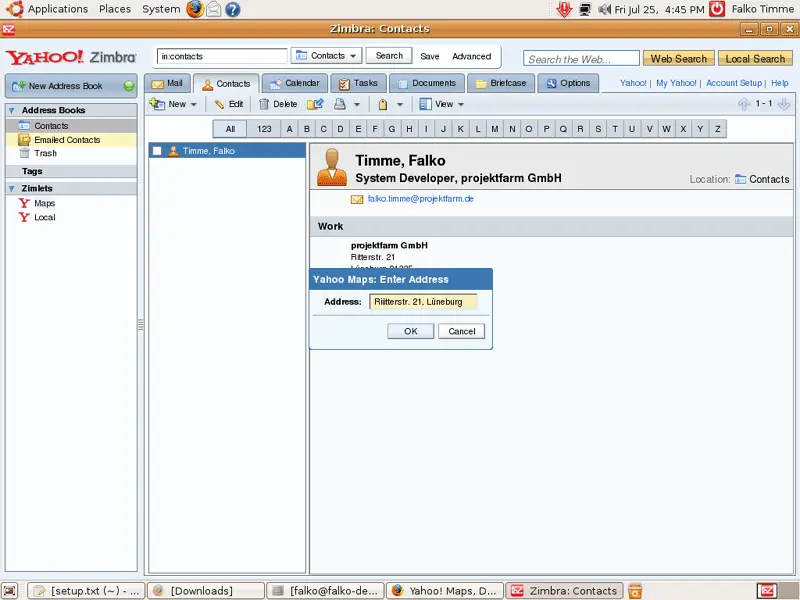Click the in:contacts search field
Image resolution: width=800 pixels, height=600 pixels.
222,56
